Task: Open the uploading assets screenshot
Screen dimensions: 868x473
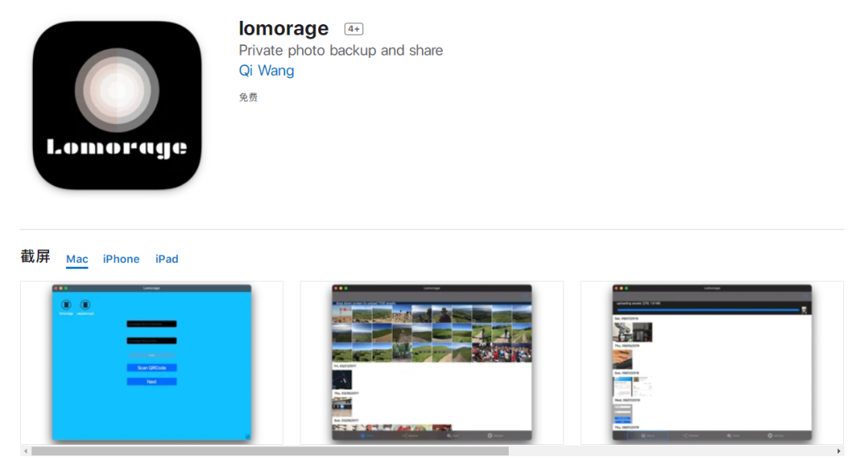Action: point(712,363)
